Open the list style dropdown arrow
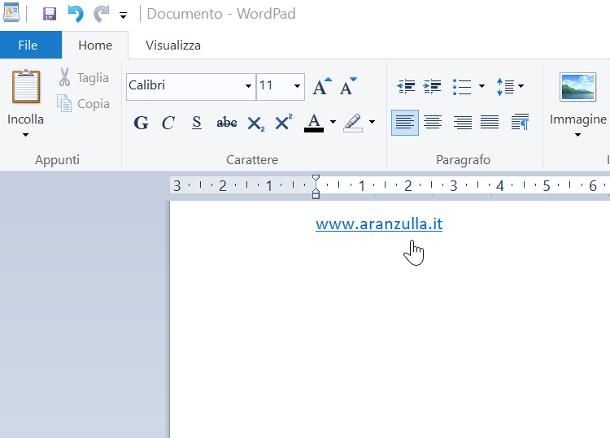 [x=482, y=86]
